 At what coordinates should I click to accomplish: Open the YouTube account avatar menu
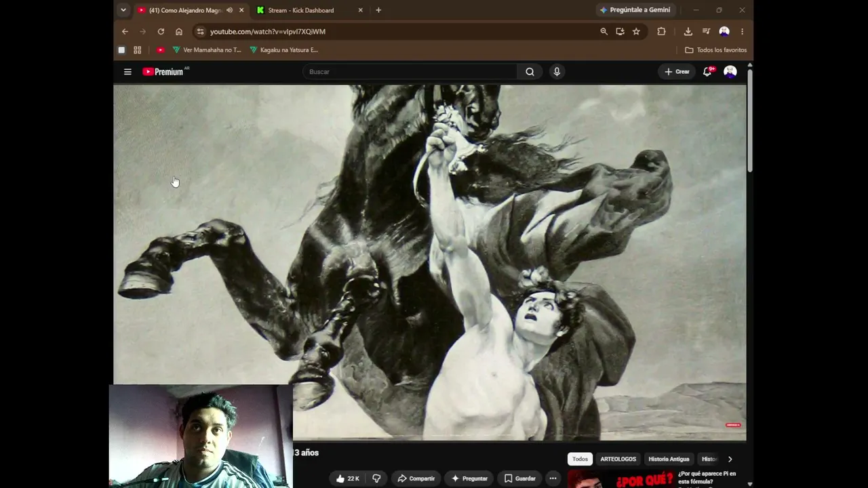click(730, 72)
